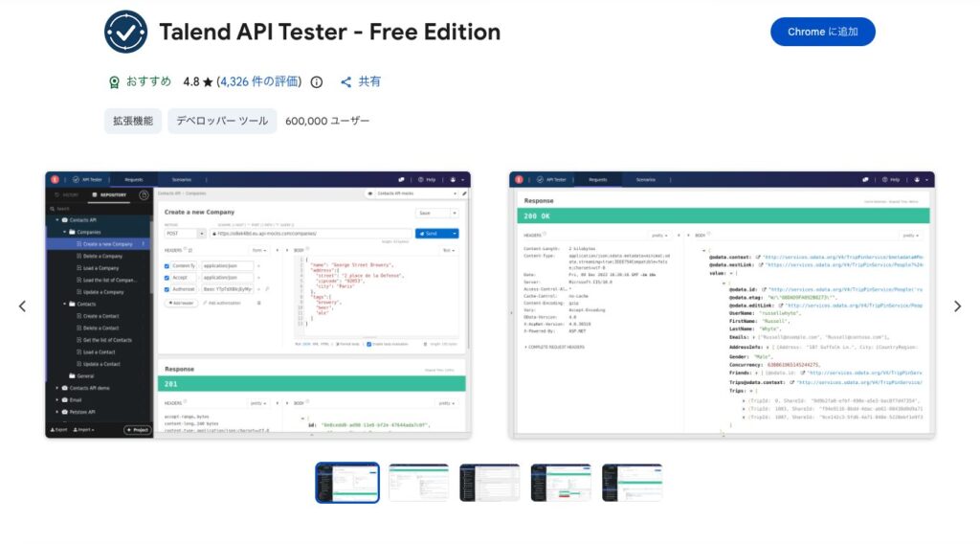980x544 pixels.
Task: Open the 4,326 件の評価 reviews link
Action: click(259, 82)
